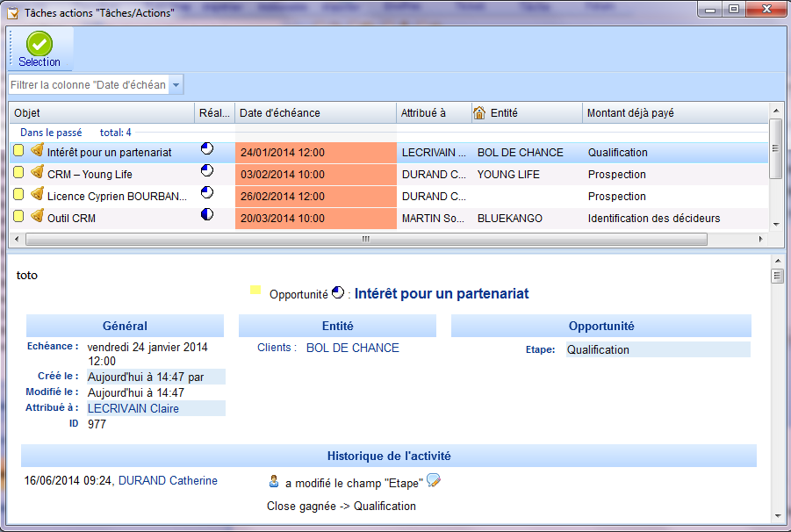Image resolution: width=791 pixels, height=532 pixels.
Task: Select the date cell 26/02/2014 12:00
Action: [x=316, y=196]
